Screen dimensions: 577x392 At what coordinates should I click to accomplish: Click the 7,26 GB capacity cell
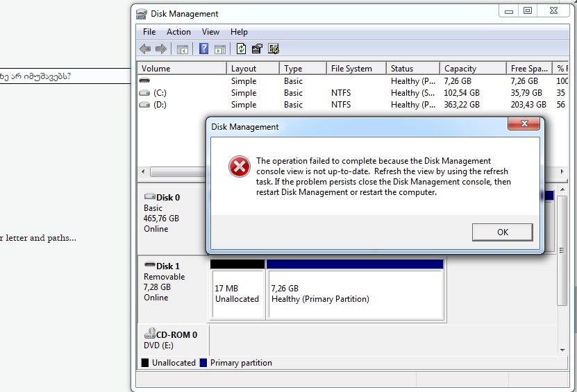click(x=458, y=81)
